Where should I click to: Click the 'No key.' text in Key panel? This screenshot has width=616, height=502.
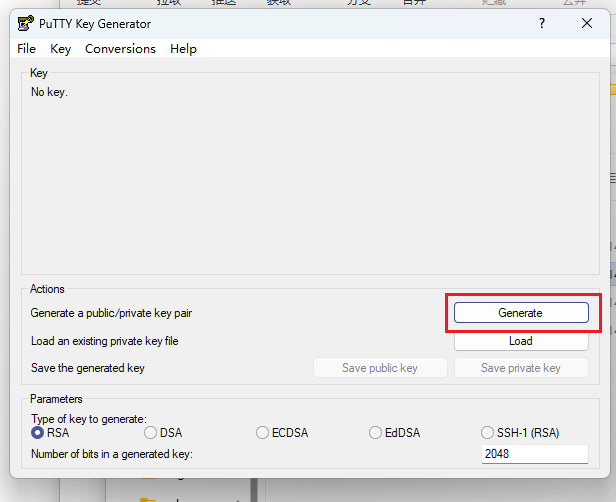point(49,92)
